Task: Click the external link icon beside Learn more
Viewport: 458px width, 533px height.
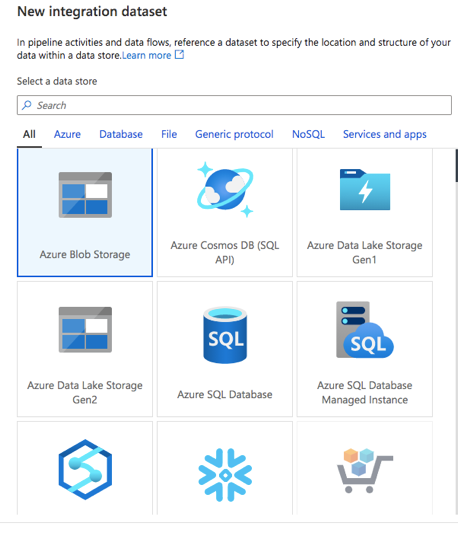Action: pos(179,55)
